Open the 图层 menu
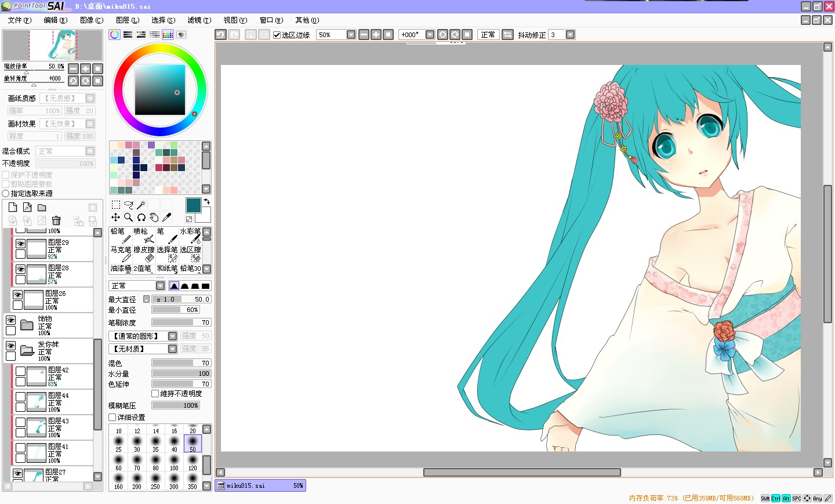Viewport: 835px width, 504px height. point(128,20)
